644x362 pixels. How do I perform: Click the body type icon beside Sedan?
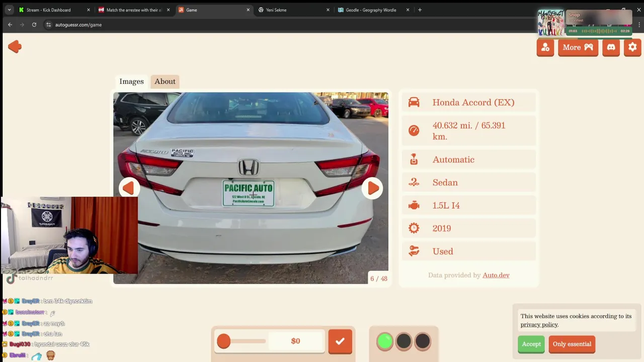[414, 183]
